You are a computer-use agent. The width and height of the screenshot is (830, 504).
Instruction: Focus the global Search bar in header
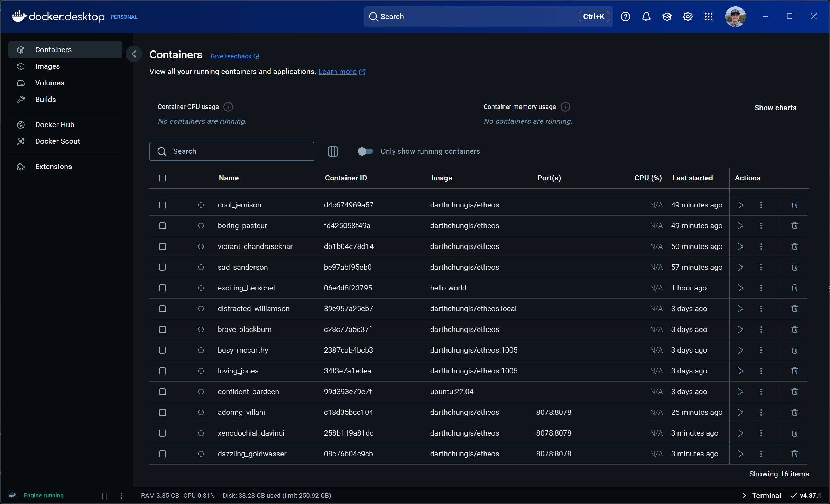[x=488, y=17]
